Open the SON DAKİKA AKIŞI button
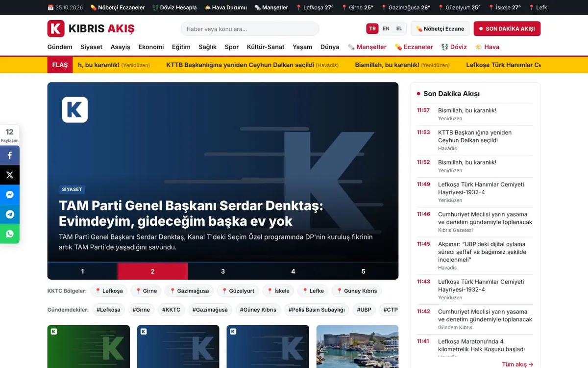Screen dimensions: 588x368 click(507, 28)
